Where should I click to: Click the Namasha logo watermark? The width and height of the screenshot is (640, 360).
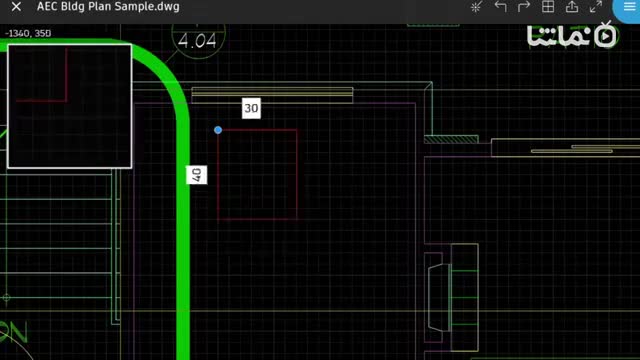[x=572, y=36]
